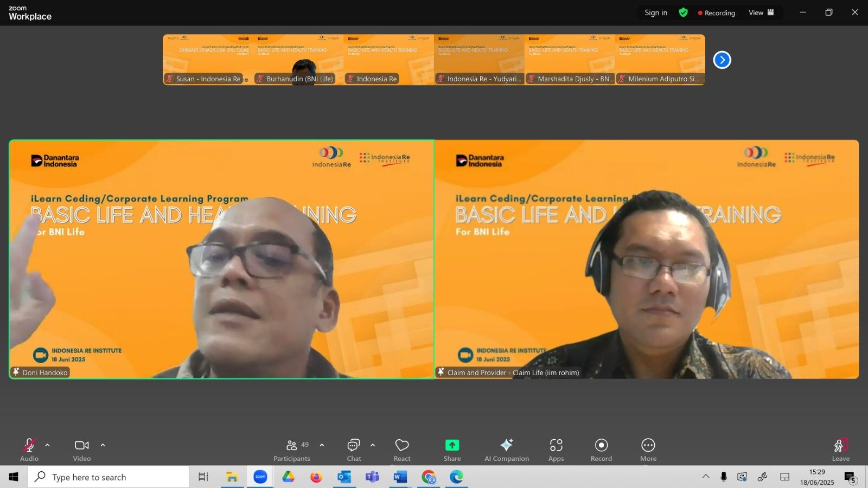Click the Windows taskbar search box
This screenshot has width=868, height=488.
[108, 477]
